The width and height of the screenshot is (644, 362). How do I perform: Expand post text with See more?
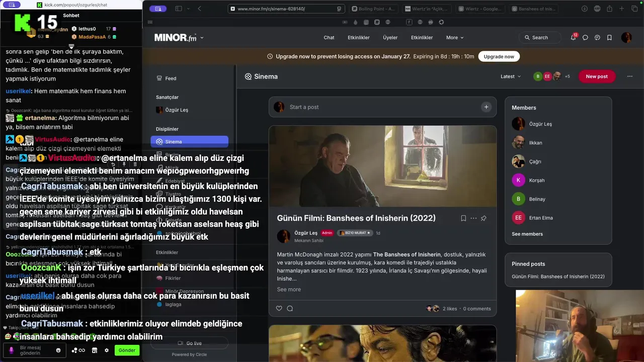[289, 289]
